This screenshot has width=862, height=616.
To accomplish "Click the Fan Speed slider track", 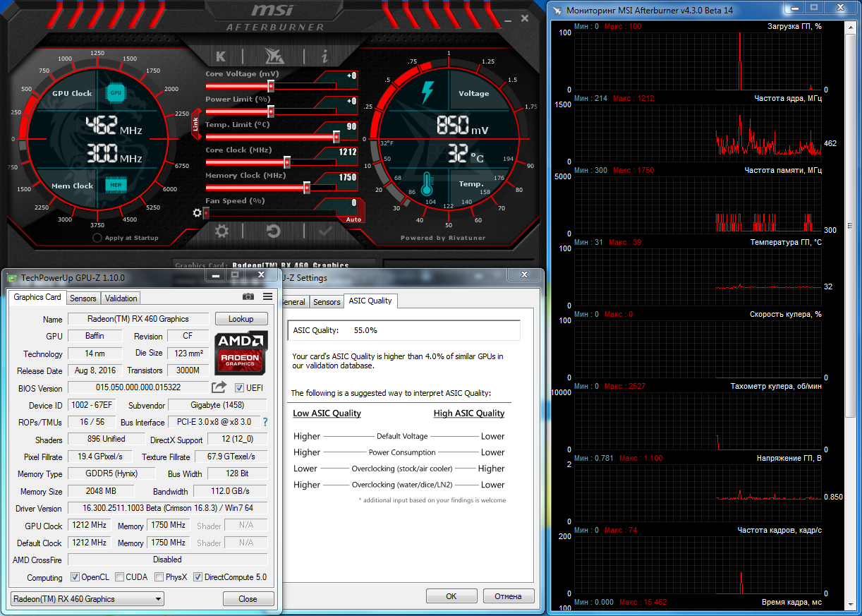I will coord(272,213).
